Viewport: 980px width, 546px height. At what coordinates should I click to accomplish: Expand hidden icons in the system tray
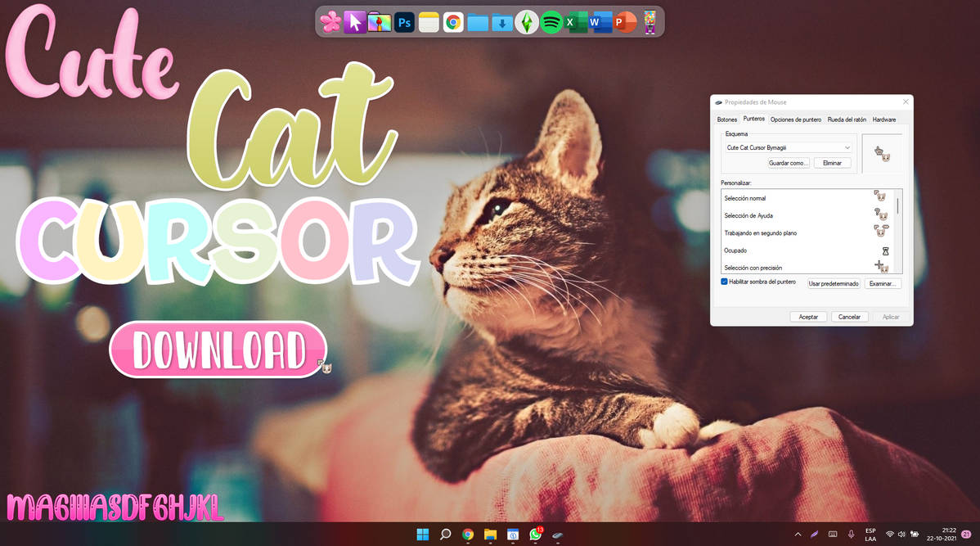point(798,535)
